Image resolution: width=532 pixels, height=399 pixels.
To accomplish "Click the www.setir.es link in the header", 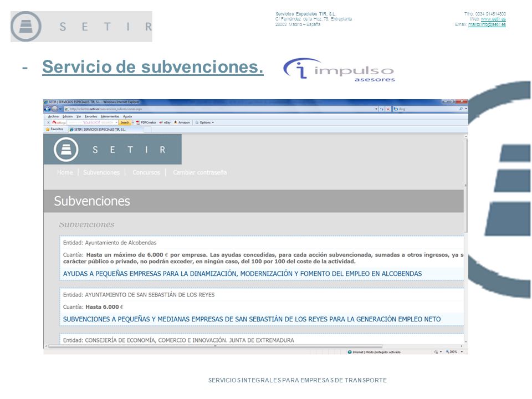I will [x=493, y=19].
